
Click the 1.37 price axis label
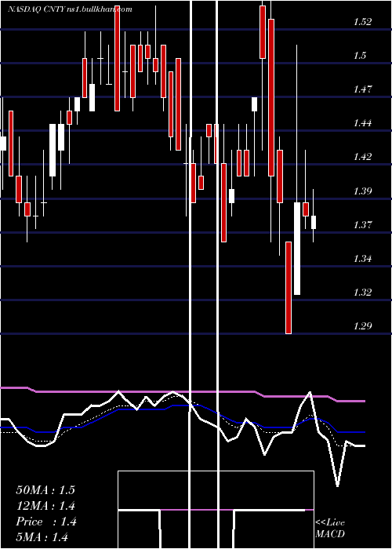click(x=362, y=224)
